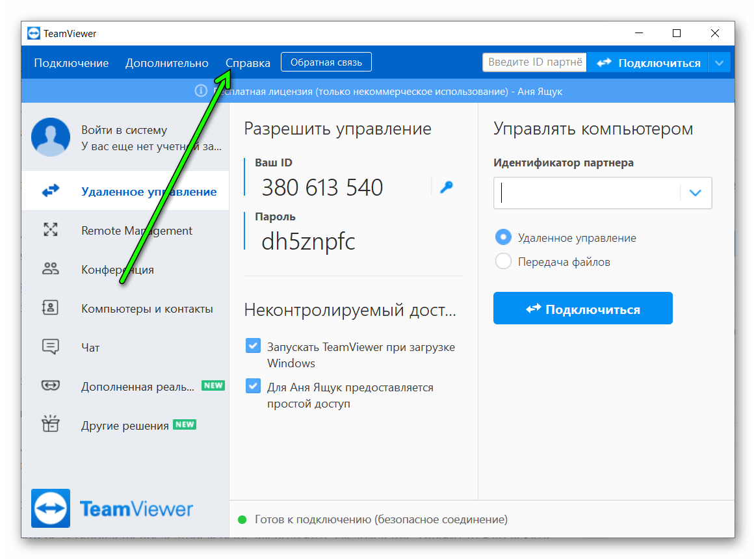Open Дополненная реальность sidebar section
This screenshot has height=559, width=756.
click(x=125, y=386)
